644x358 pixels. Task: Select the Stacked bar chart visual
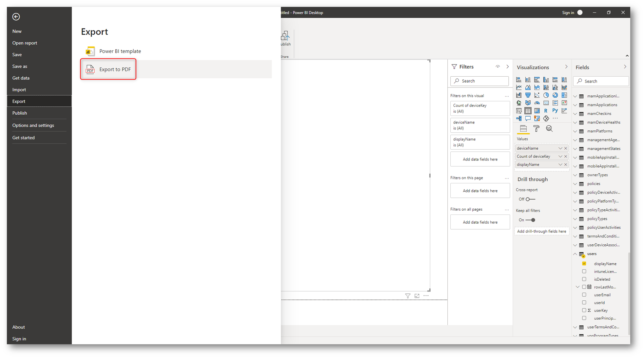[x=518, y=80]
